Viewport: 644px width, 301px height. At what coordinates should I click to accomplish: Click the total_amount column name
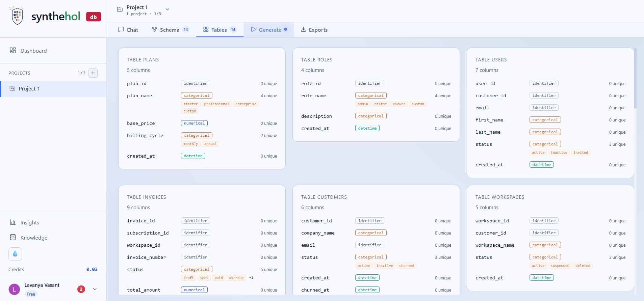pyautogui.click(x=144, y=290)
